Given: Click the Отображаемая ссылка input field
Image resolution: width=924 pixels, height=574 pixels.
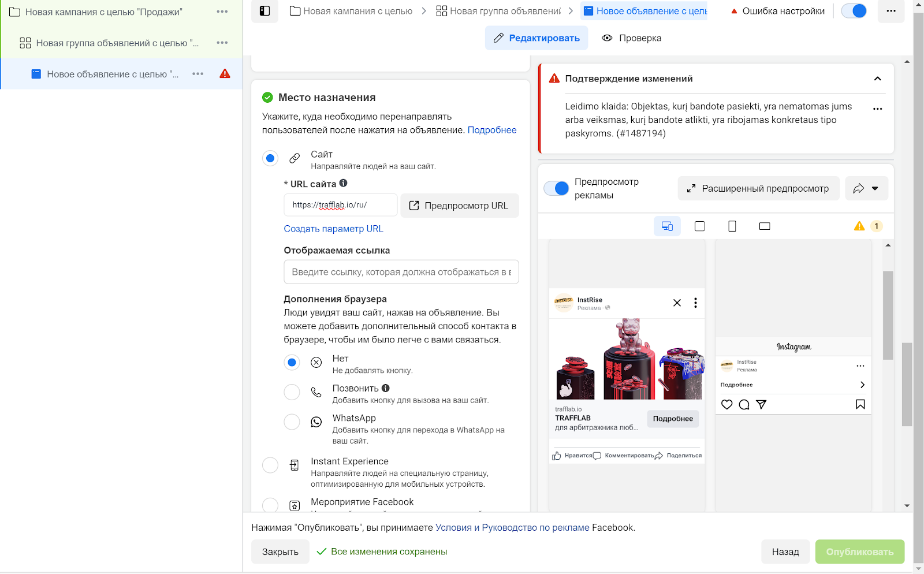Looking at the screenshot, I should 401,272.
